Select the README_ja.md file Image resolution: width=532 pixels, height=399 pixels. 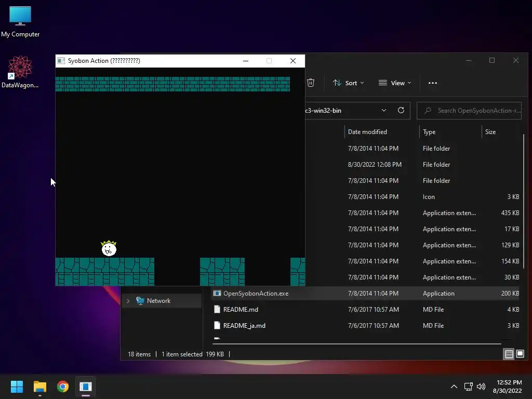pos(366,325)
